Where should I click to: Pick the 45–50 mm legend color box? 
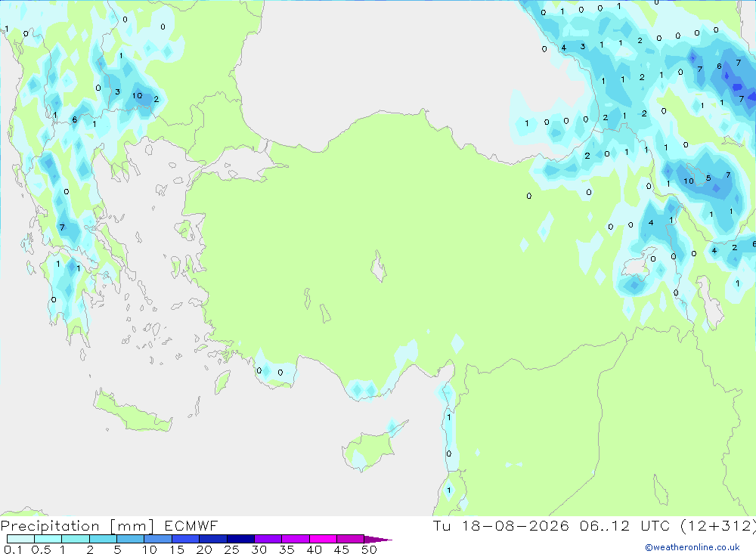pos(351,539)
